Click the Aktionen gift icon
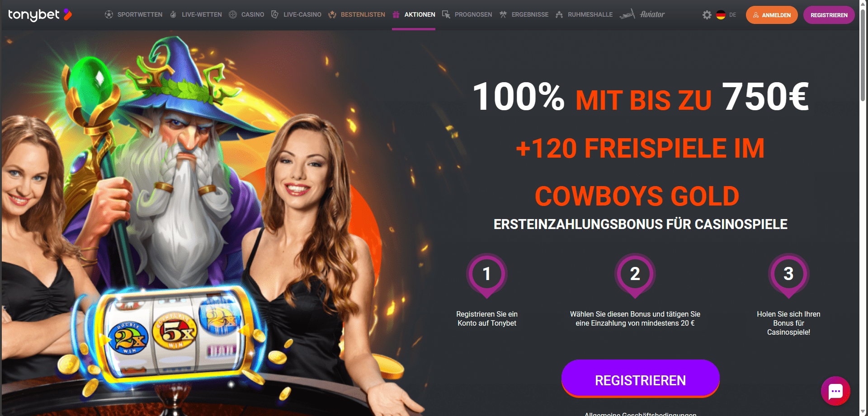This screenshot has height=416, width=868. pyautogui.click(x=396, y=14)
